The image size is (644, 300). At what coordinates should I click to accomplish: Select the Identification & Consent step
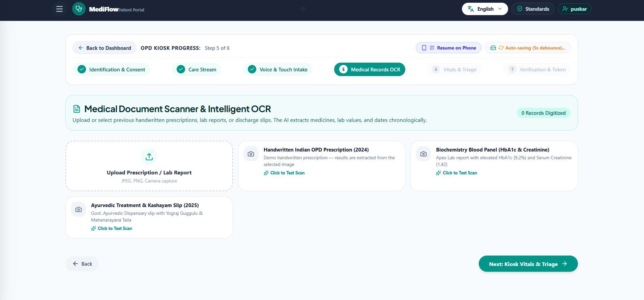point(111,69)
